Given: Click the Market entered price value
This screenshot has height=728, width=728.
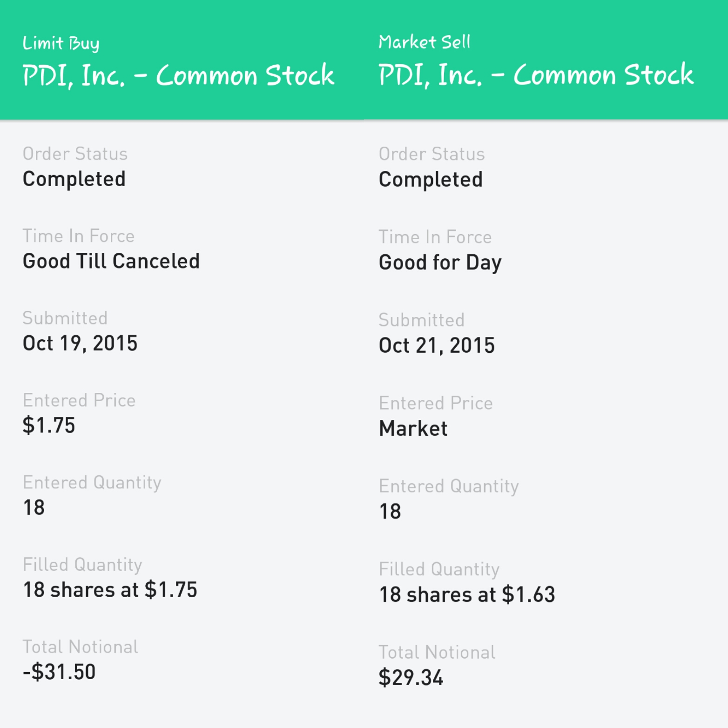Looking at the screenshot, I should pyautogui.click(x=413, y=428).
